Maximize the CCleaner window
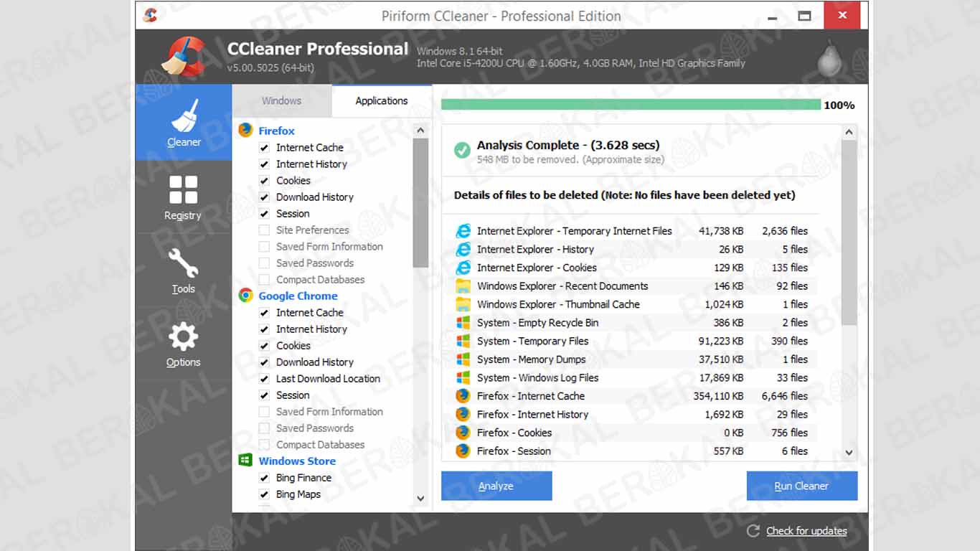980x551 pixels. 805,15
